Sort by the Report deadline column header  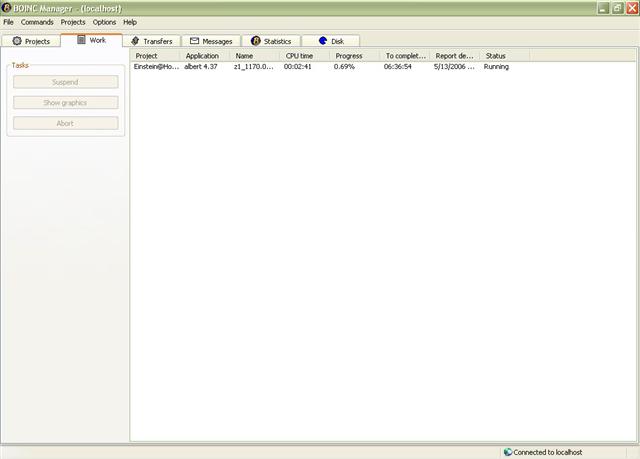coord(455,56)
